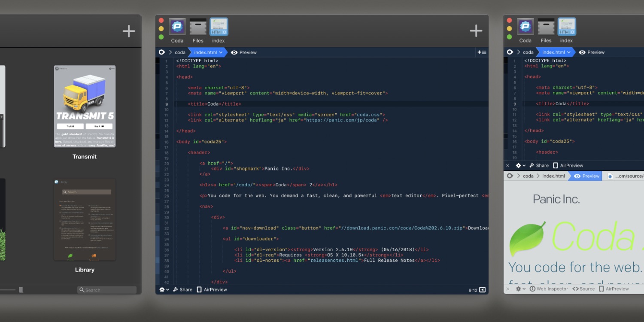644x322 pixels.
Task: Add a new tab with the plus in the left window
Action: tap(129, 31)
